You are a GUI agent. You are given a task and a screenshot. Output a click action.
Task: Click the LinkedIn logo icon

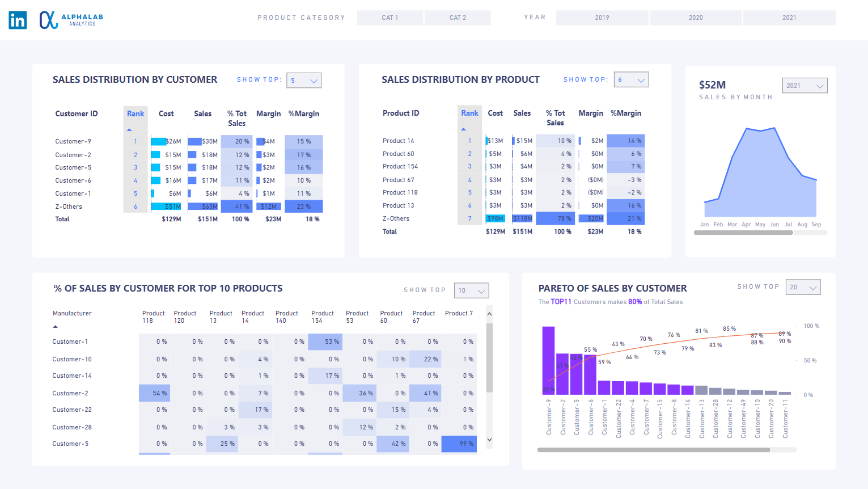tap(18, 20)
